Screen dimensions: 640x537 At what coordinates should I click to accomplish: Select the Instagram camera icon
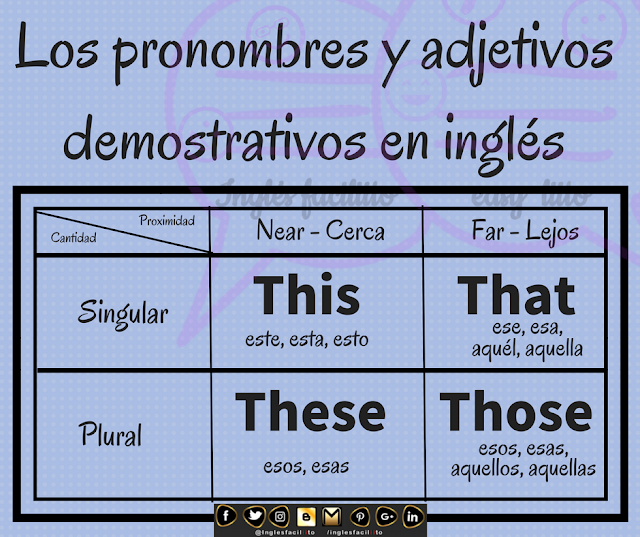[280, 517]
